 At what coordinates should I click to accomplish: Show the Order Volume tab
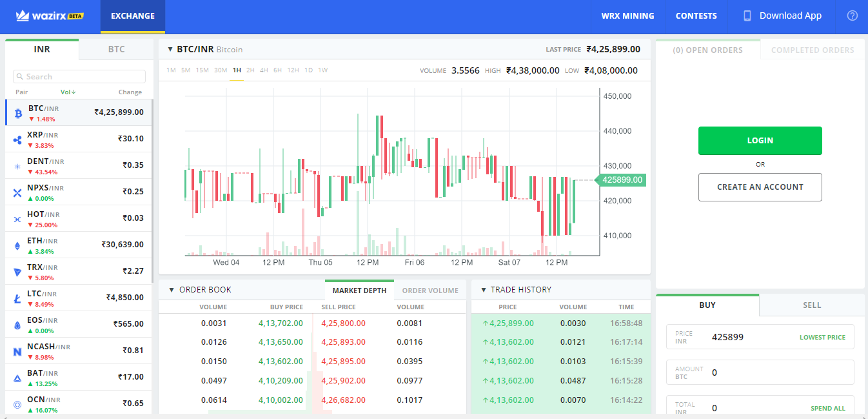click(x=430, y=291)
